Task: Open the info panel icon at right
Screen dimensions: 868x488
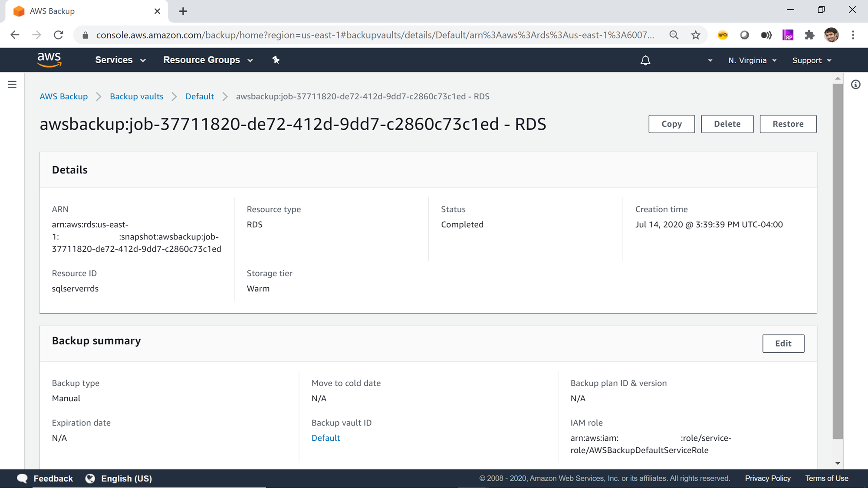Action: (855, 85)
